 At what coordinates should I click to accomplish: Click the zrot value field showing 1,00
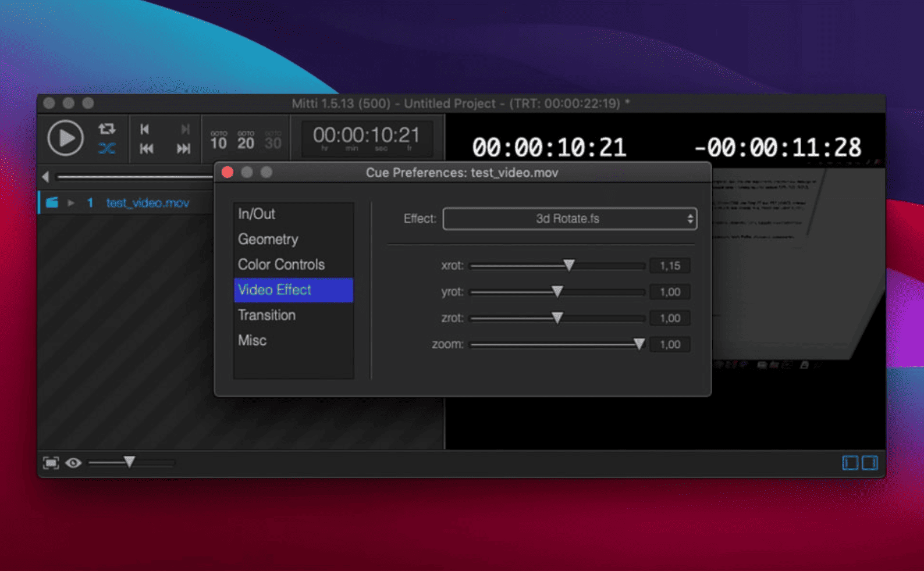[670, 318]
